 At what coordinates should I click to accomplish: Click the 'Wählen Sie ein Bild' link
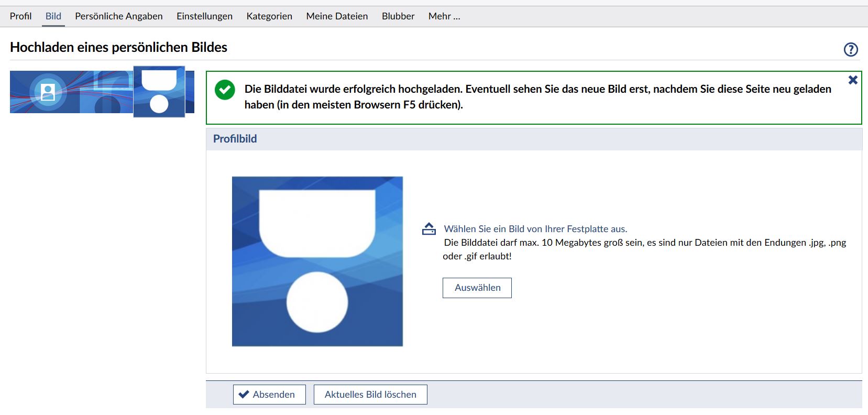(535, 229)
